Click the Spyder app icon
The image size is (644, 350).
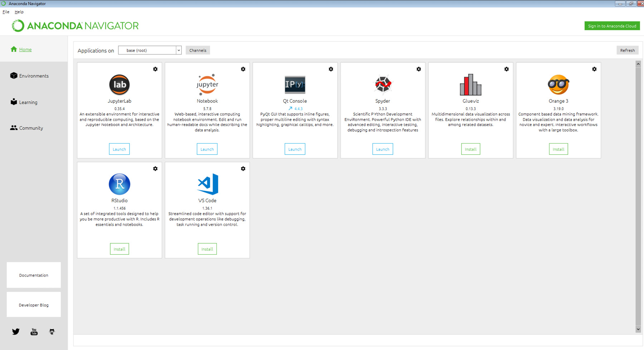(x=383, y=85)
